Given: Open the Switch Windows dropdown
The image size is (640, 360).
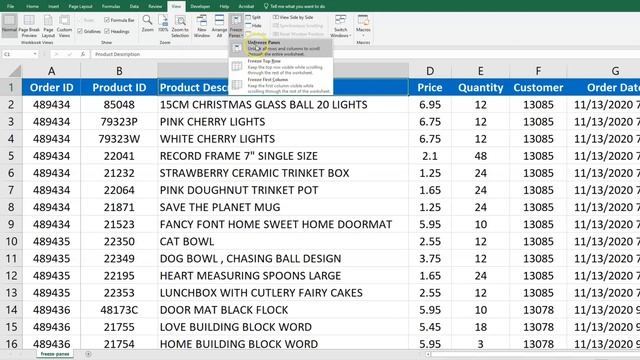Looking at the screenshot, I should 340,26.
